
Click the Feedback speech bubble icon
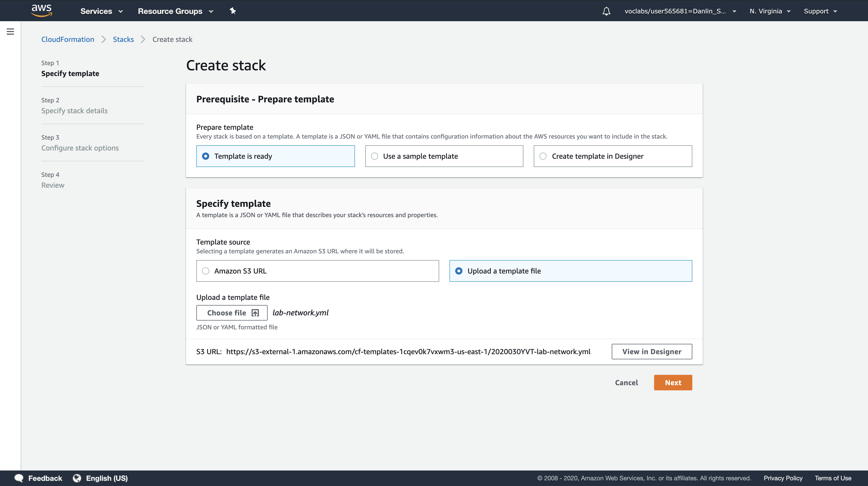[x=19, y=478]
